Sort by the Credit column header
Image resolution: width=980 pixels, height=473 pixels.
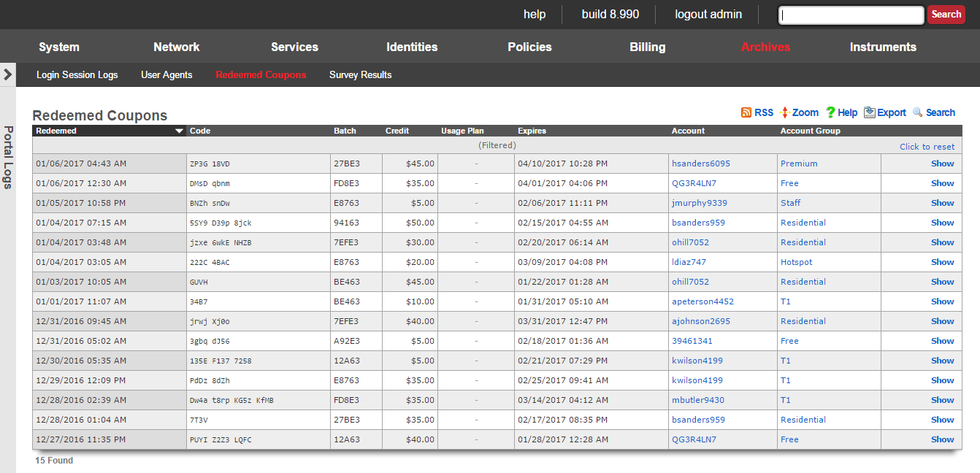[x=397, y=131]
